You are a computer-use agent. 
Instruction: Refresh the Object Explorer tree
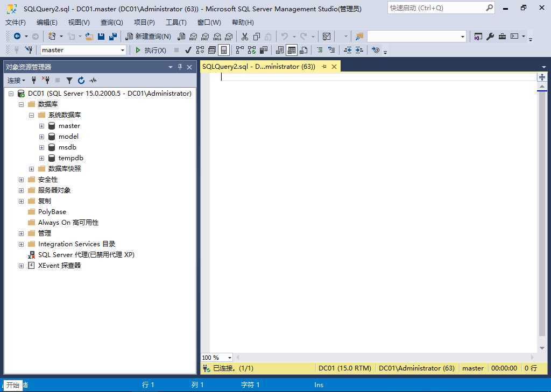click(x=81, y=81)
